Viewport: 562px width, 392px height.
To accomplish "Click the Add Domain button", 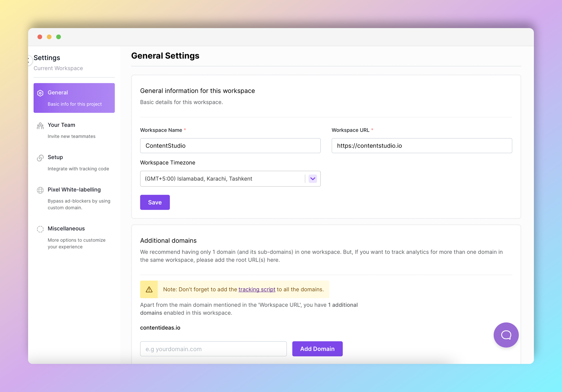I will pos(317,349).
